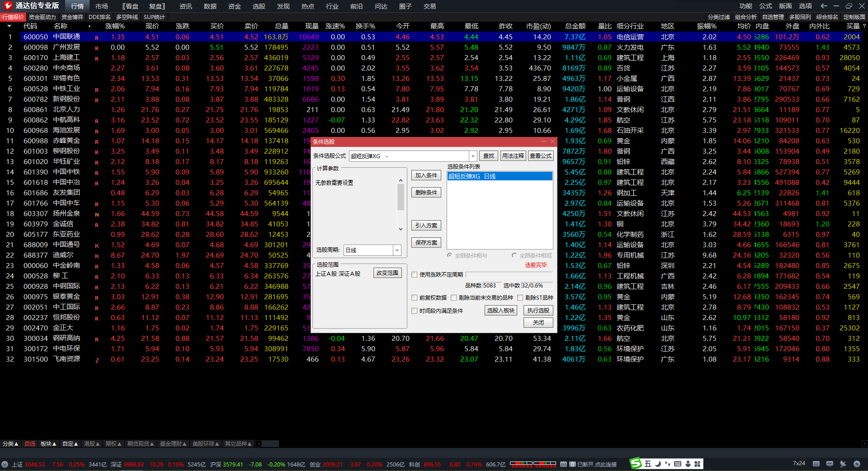Open the 选股 menu in top bar
Viewport: 868px width, 471px height.
click(x=259, y=6)
